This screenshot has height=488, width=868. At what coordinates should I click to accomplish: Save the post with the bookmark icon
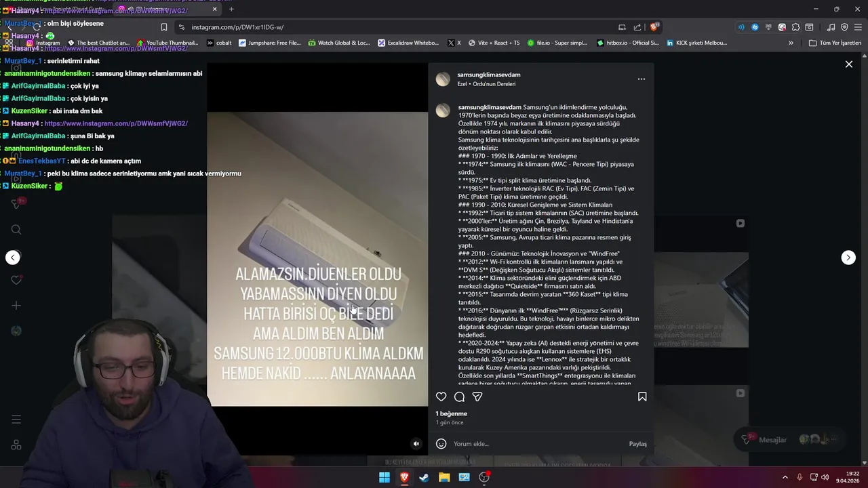(642, 396)
